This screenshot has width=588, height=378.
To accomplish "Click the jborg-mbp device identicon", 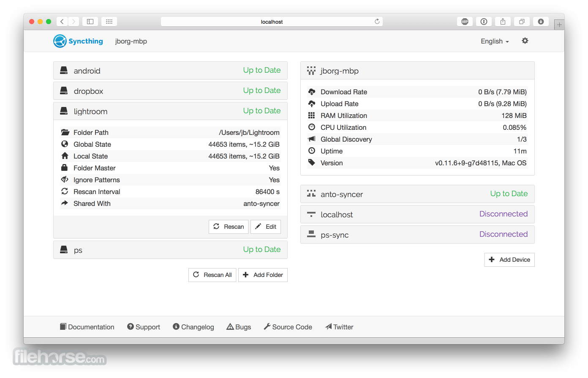I will (x=311, y=71).
